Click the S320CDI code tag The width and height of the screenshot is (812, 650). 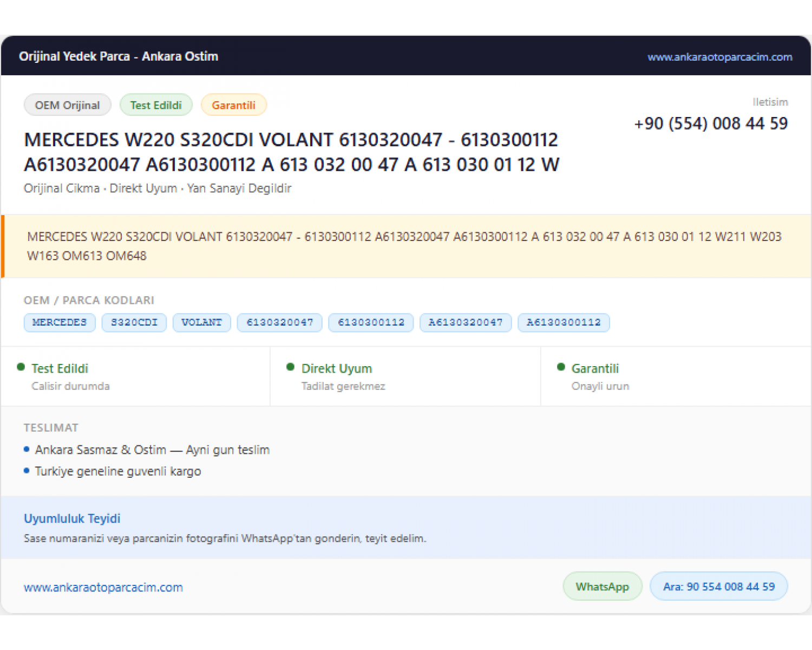pyautogui.click(x=134, y=322)
